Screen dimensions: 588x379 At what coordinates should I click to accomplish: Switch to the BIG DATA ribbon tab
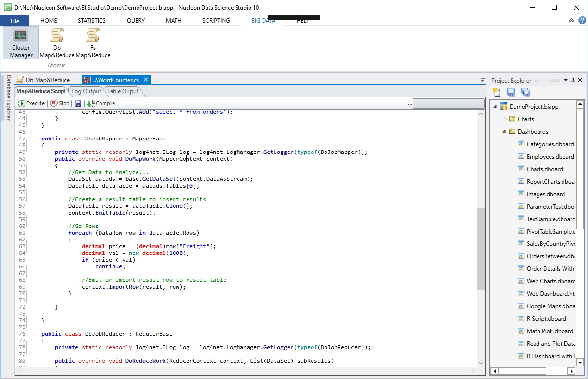pos(263,20)
